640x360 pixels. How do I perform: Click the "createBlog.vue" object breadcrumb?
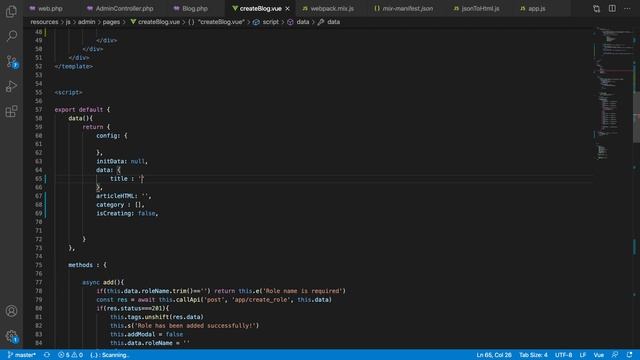tap(216, 22)
